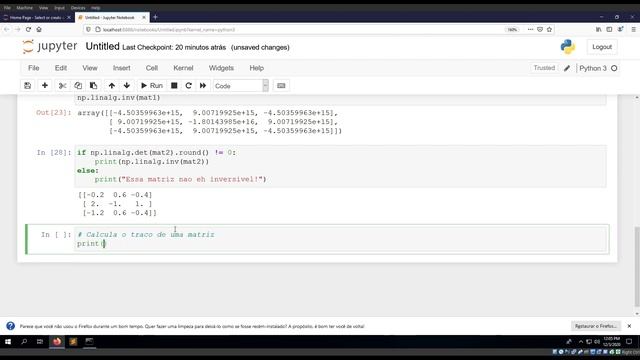Open cell type dropdown showing Code
Viewport: 640px width, 360px height.
click(241, 86)
